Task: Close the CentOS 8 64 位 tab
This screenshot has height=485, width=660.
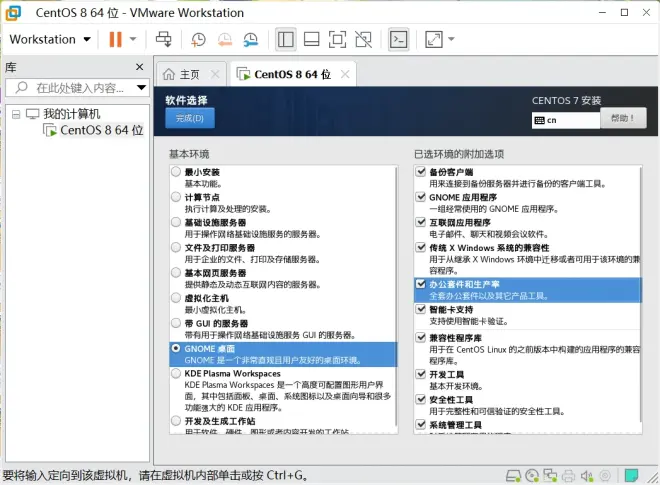Action: (x=345, y=75)
